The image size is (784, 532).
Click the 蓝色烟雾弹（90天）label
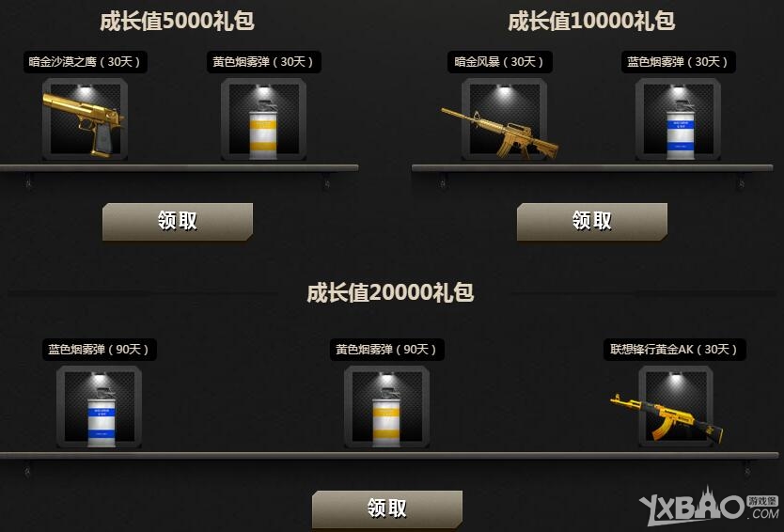[x=99, y=350]
